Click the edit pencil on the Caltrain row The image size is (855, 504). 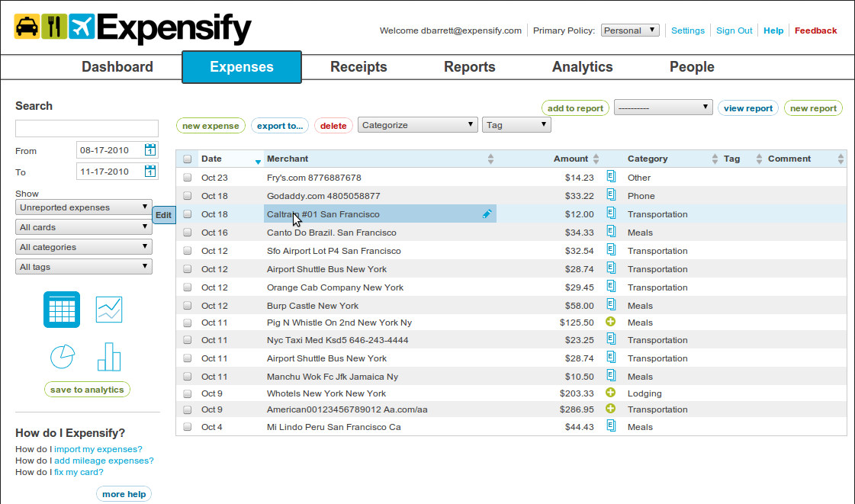[487, 214]
